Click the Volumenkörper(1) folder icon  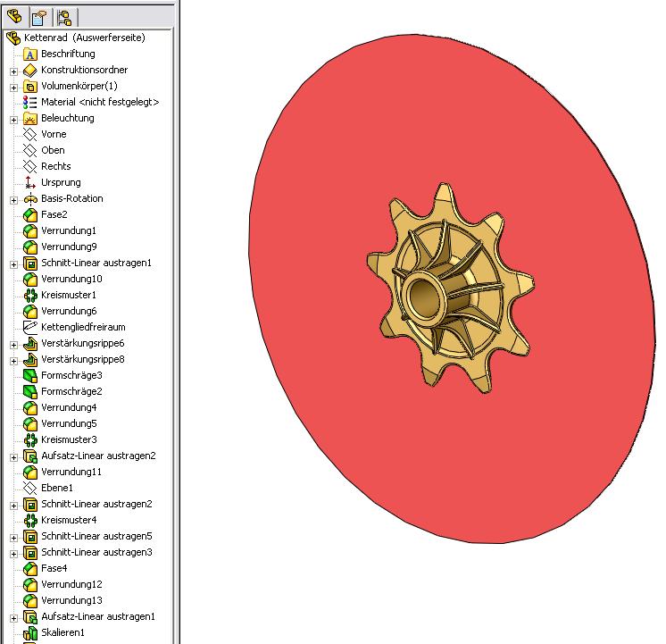(x=29, y=87)
